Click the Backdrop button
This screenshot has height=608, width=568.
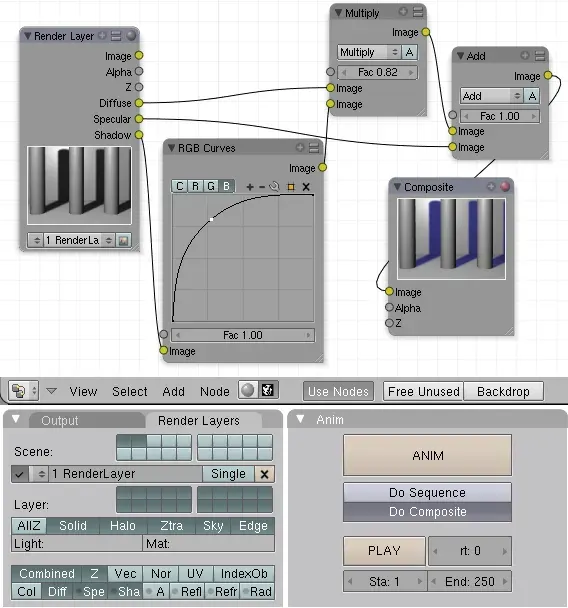[x=503, y=392]
